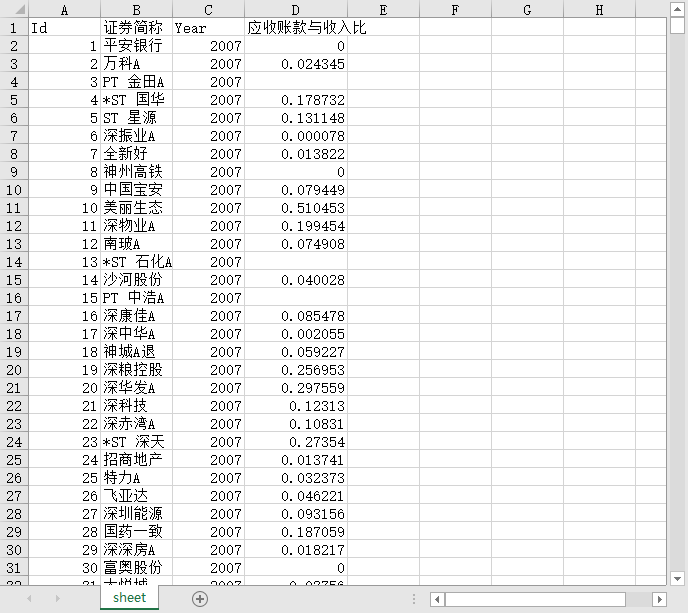The image size is (688, 613).
Task: Select cell '深康佳A'
Action: click(136, 316)
